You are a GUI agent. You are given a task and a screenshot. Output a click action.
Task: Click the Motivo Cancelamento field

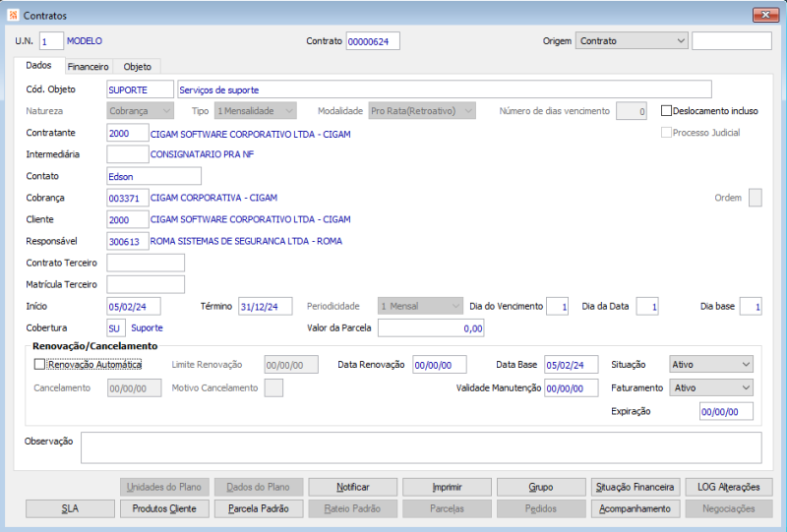point(273,388)
